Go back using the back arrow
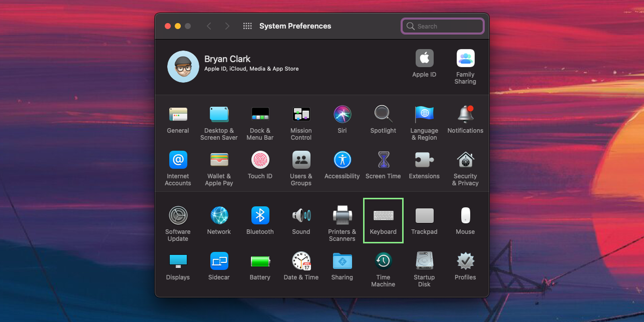 tap(209, 25)
